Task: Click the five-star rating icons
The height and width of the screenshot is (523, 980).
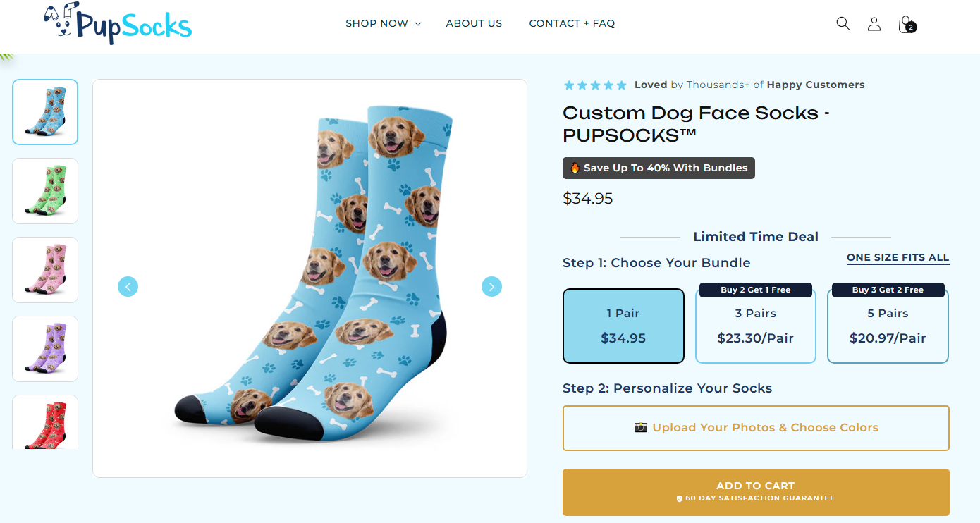Action: [x=595, y=85]
